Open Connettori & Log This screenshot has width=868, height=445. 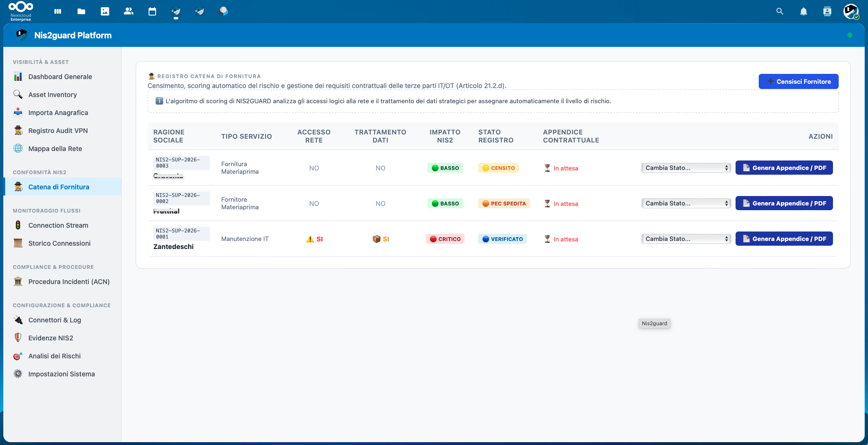click(x=62, y=320)
